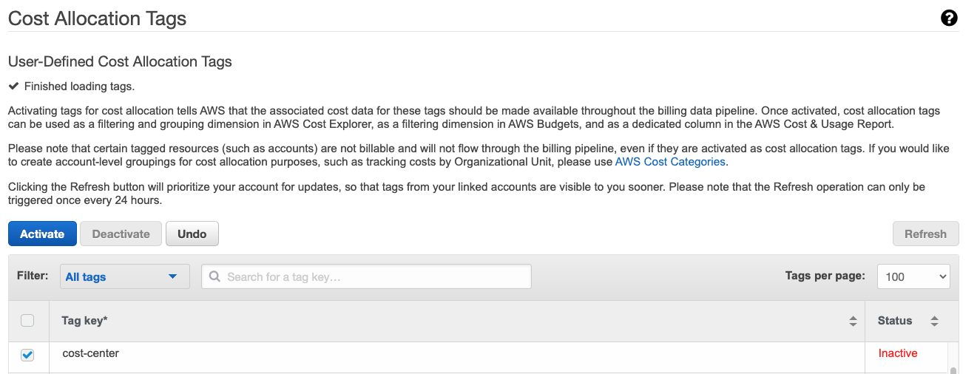Click the red Inactive status text

pos(898,353)
